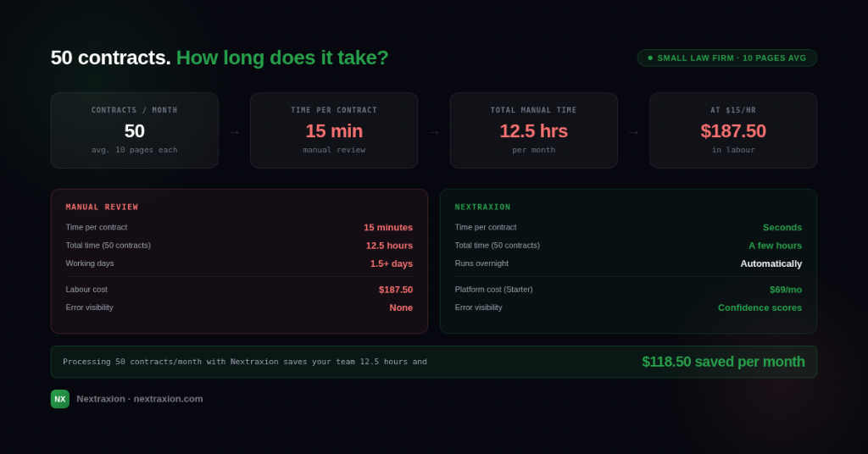
Task: Click the "Seconds" value in Nextraxion panel
Action: [x=782, y=227]
